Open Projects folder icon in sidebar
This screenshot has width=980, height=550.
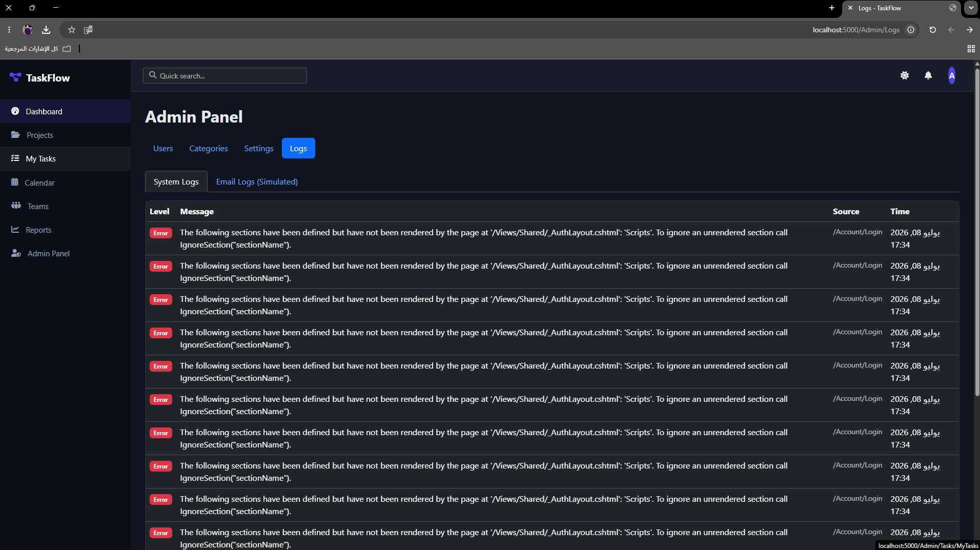pos(16,135)
